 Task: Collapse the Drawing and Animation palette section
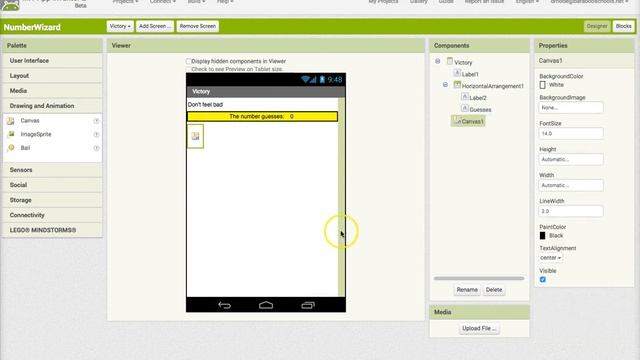coord(53,106)
